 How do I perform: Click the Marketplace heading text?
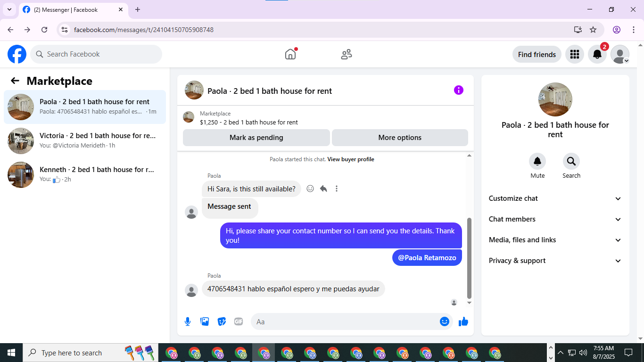(x=59, y=81)
